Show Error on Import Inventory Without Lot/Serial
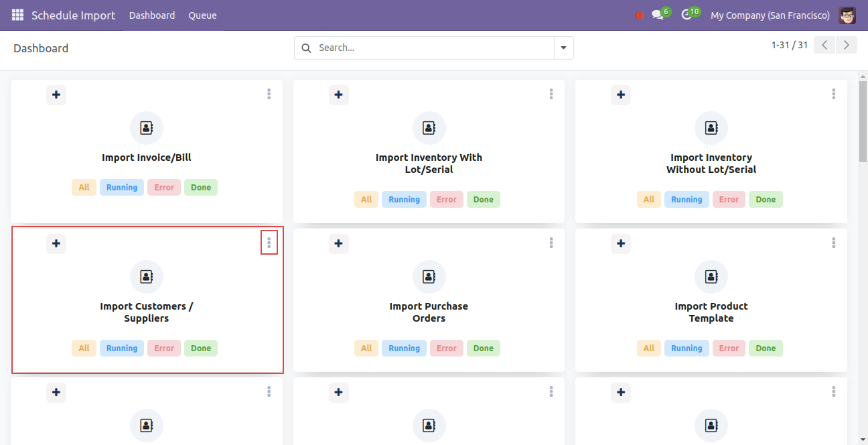This screenshot has width=868, height=445. pos(729,200)
